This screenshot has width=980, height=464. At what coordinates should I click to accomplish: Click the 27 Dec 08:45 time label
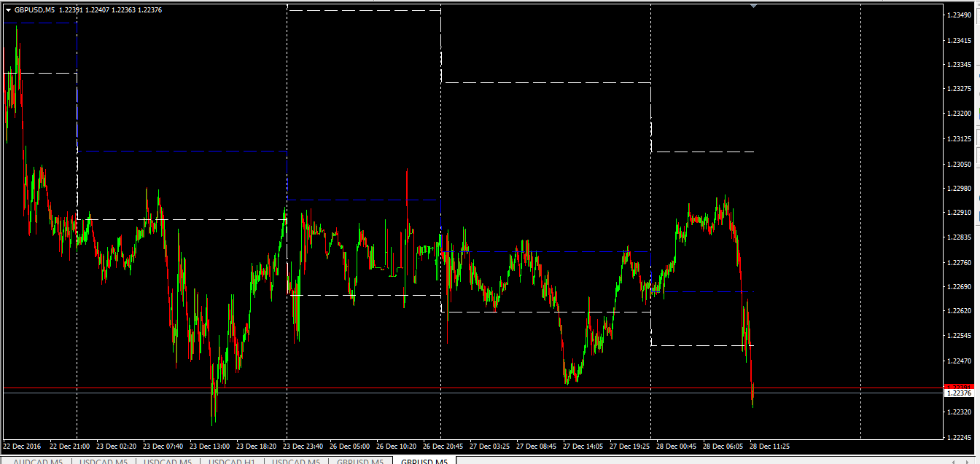pyautogui.click(x=537, y=446)
